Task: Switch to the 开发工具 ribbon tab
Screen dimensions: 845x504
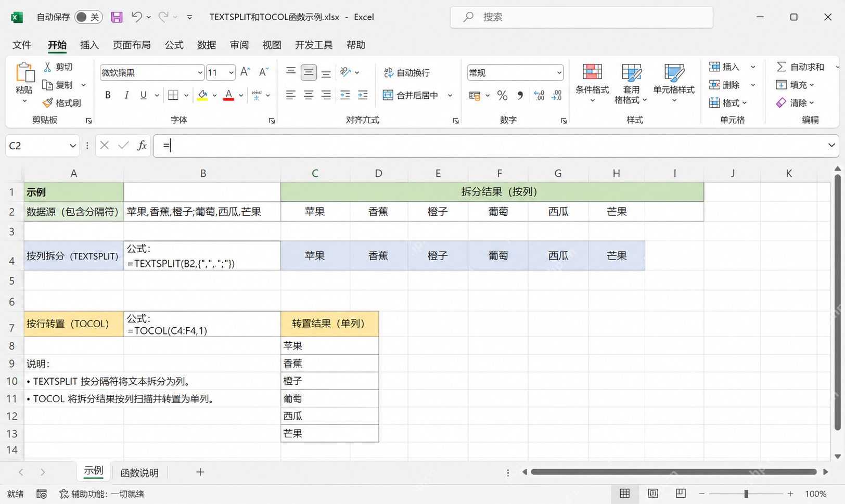Action: (314, 45)
